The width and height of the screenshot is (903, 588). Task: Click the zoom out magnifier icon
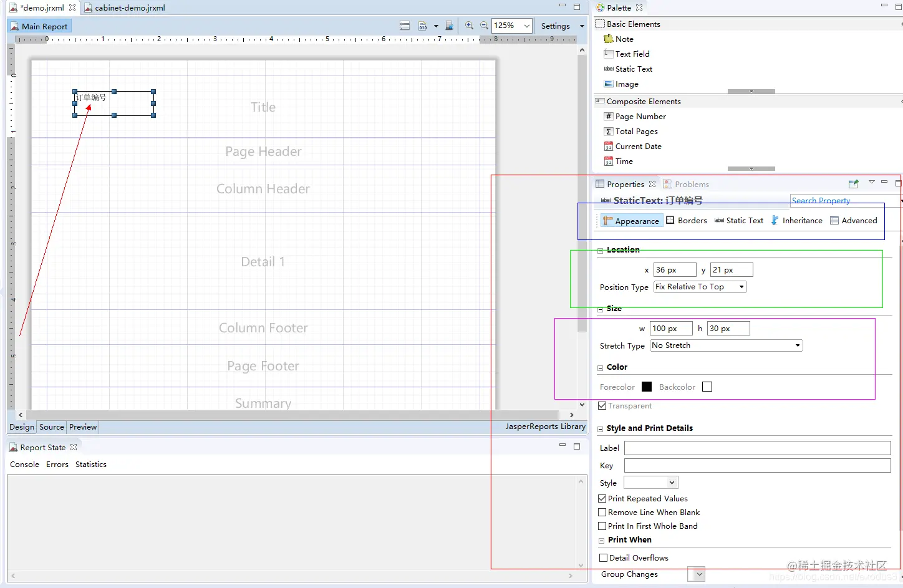(484, 26)
